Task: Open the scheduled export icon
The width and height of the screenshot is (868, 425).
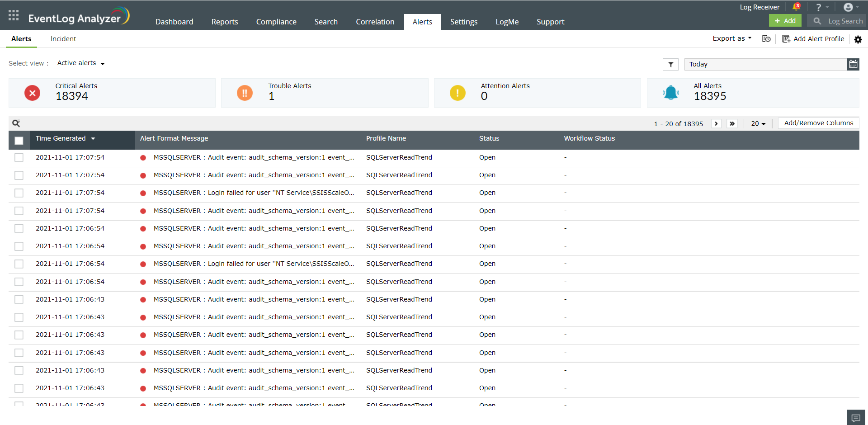Action: [x=766, y=39]
